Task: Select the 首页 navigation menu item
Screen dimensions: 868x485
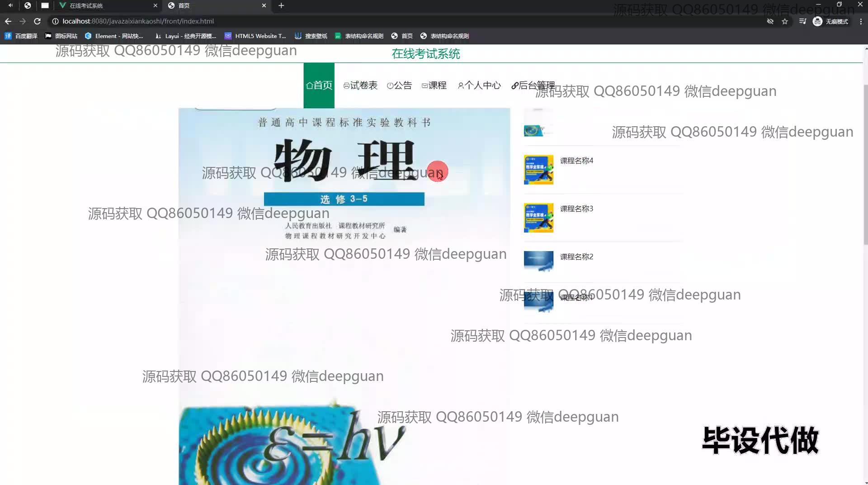Action: click(319, 85)
